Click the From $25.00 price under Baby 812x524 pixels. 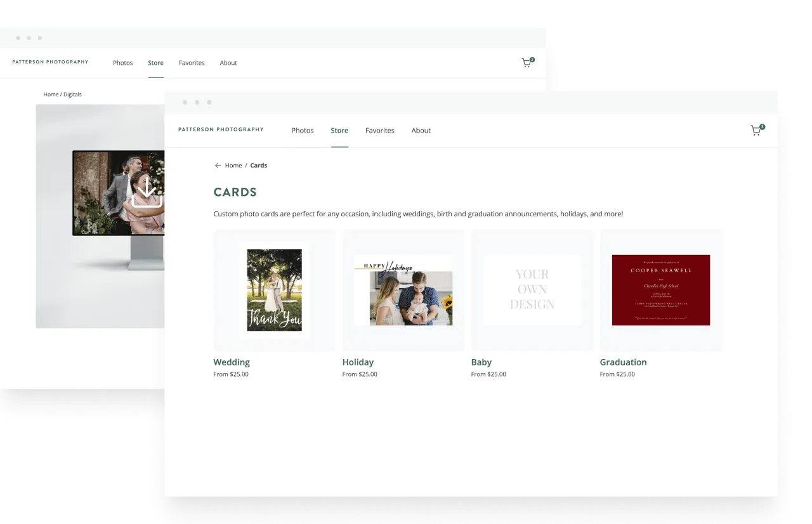(x=488, y=374)
